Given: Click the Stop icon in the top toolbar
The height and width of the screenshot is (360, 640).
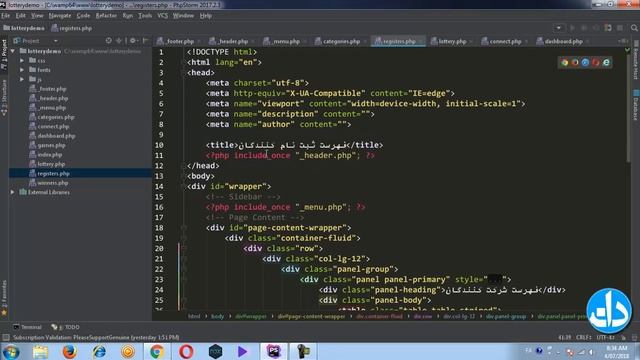Looking at the screenshot, I should (620, 28).
